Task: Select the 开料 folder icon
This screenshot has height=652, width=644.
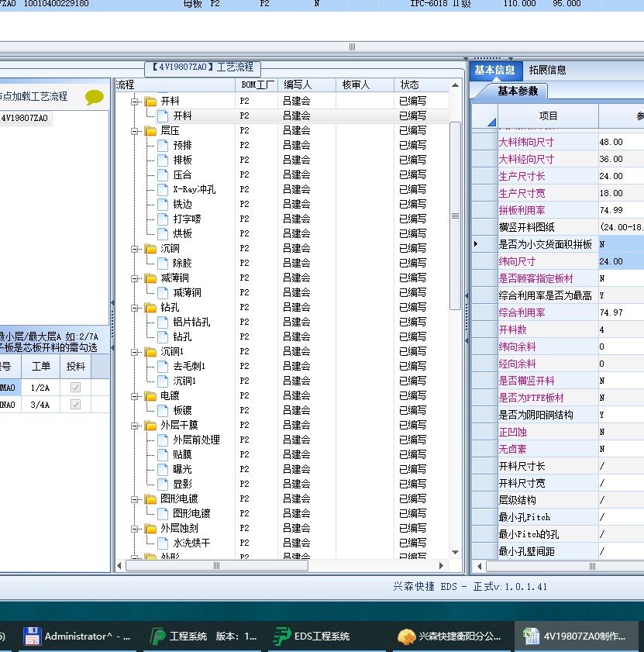Action: coord(150,101)
